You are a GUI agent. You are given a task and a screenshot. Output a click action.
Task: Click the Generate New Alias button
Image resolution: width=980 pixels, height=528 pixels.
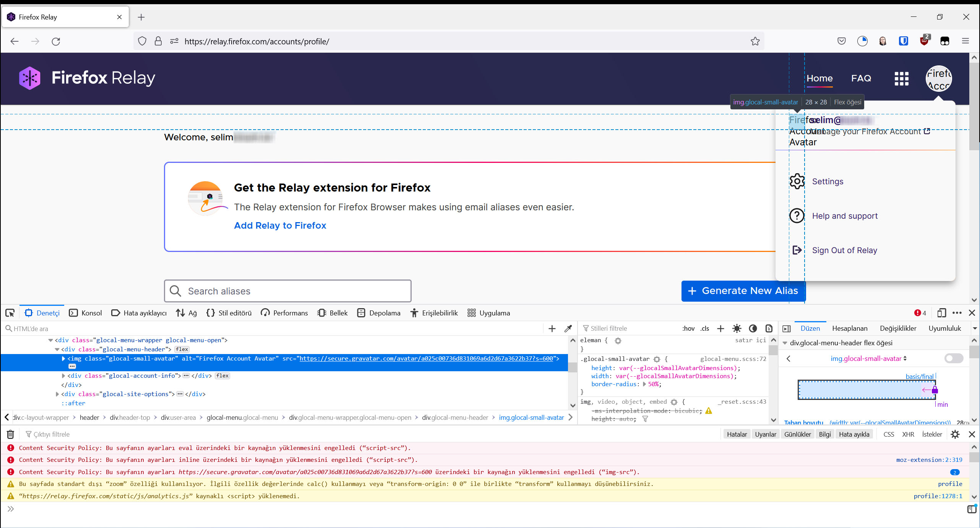pos(743,291)
